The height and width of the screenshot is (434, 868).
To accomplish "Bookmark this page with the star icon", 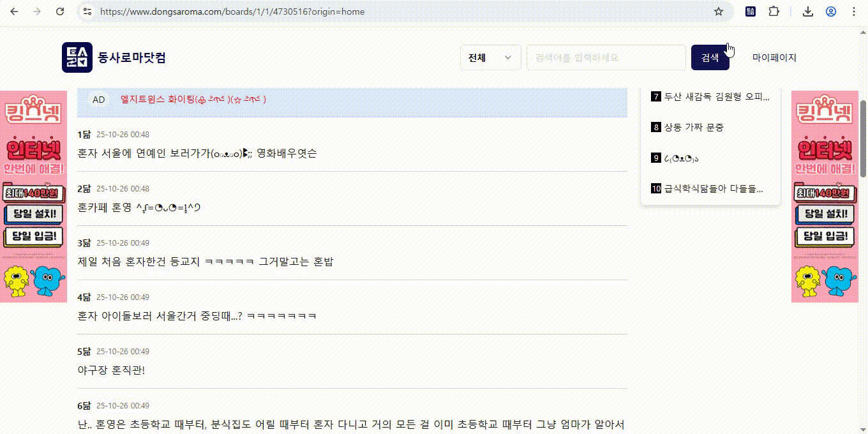I will (719, 11).
